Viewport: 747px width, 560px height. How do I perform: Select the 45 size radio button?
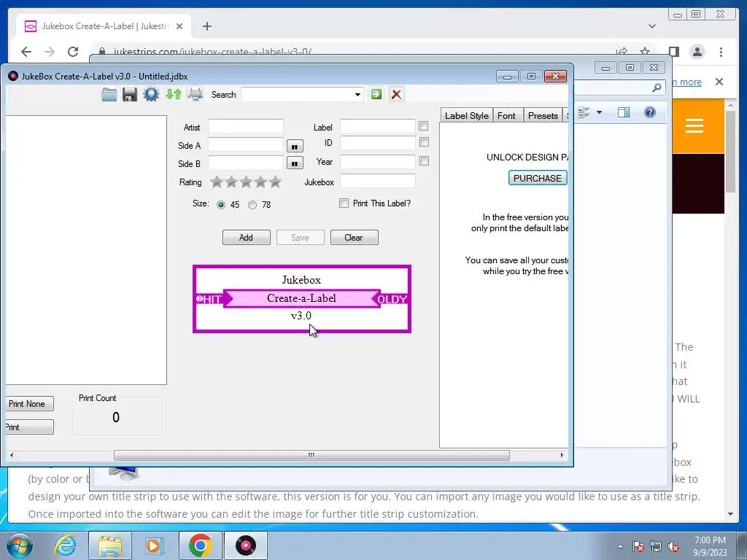click(x=220, y=205)
